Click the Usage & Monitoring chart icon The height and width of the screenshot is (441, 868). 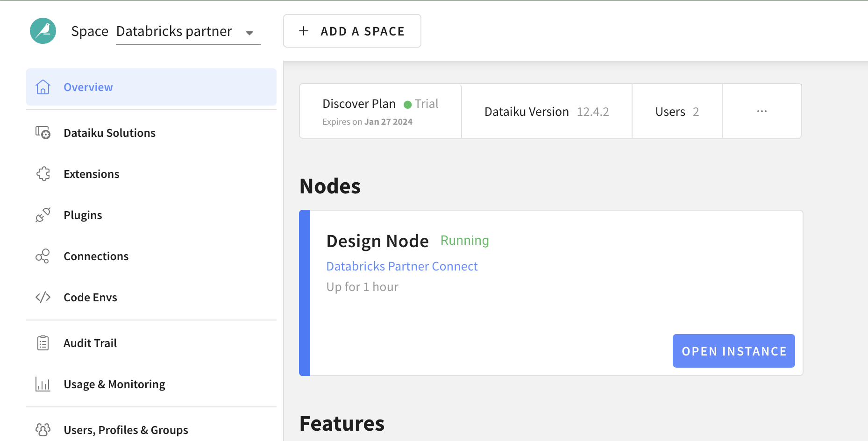click(x=43, y=384)
